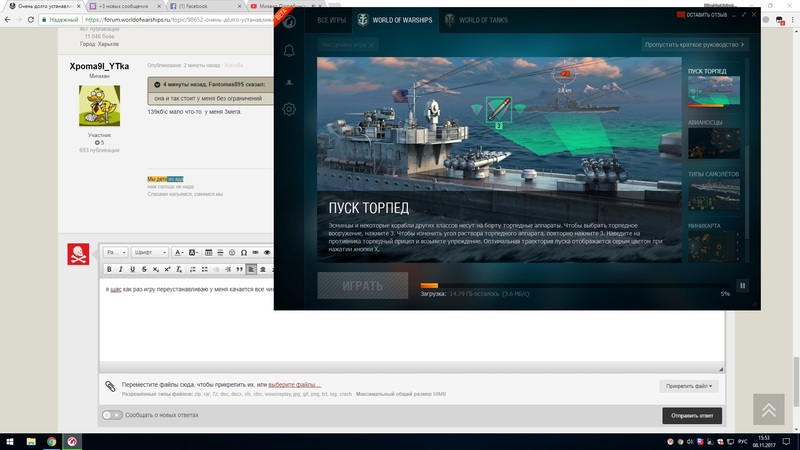Image resolution: width=800 pixels, height=450 pixels.
Task: Reload the browser page
Action: pyautogui.click(x=31, y=19)
